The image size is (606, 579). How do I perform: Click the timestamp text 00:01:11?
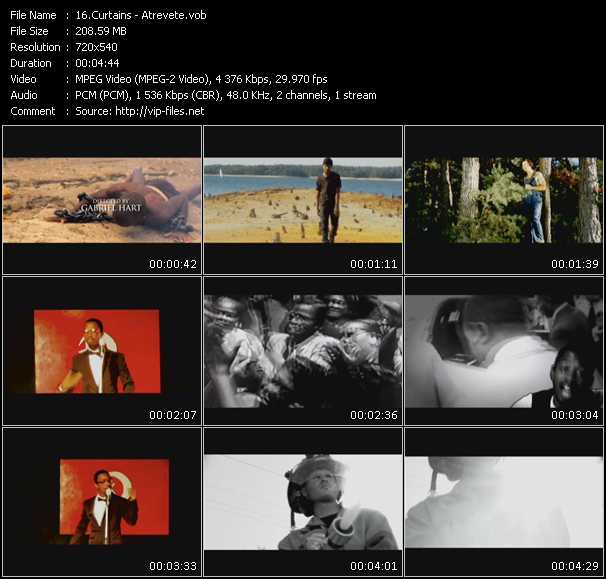point(374,264)
